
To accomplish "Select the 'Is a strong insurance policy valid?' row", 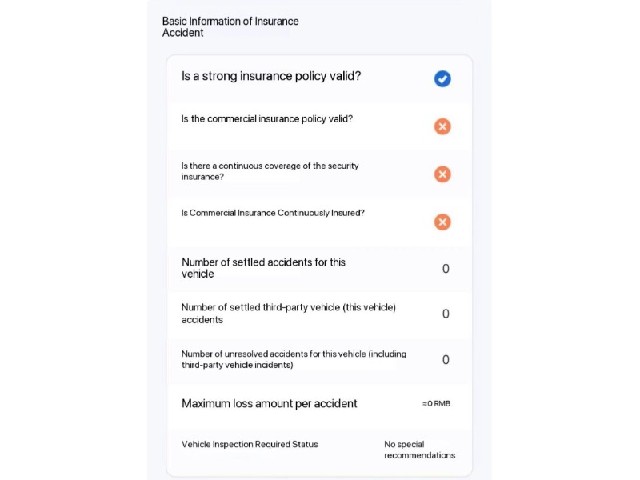I will pyautogui.click(x=319, y=79).
